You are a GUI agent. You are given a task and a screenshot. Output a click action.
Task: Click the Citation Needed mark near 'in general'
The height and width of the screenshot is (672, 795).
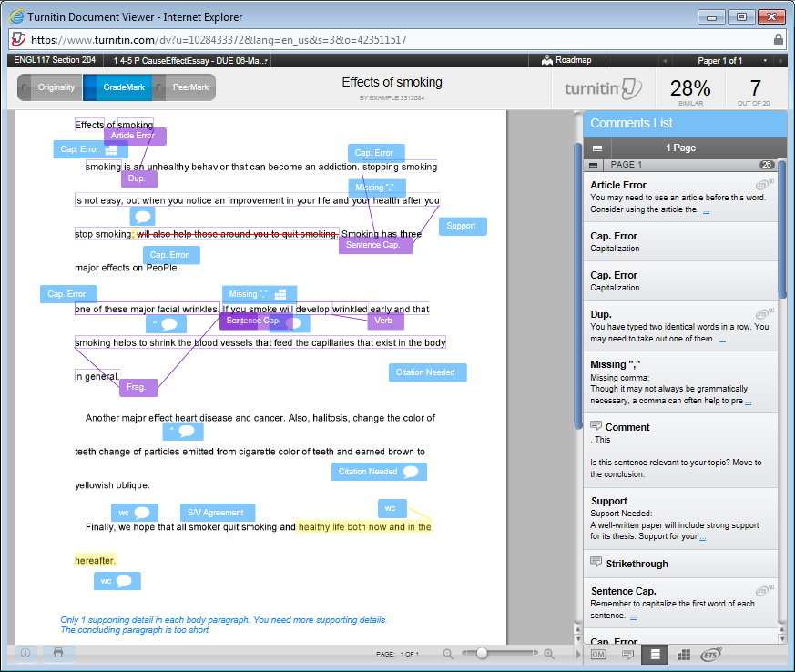click(x=427, y=372)
